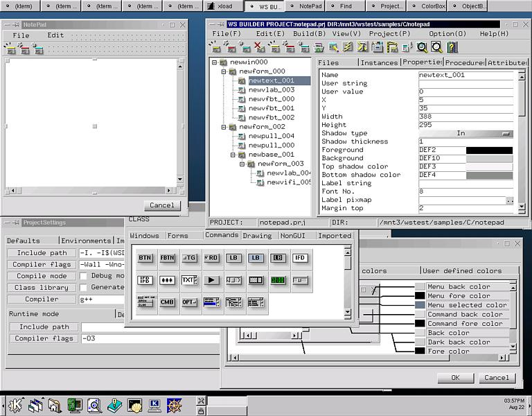Screen dimensions: 532x416
Task: Pick the TG toggle class icon
Action: [189, 258]
